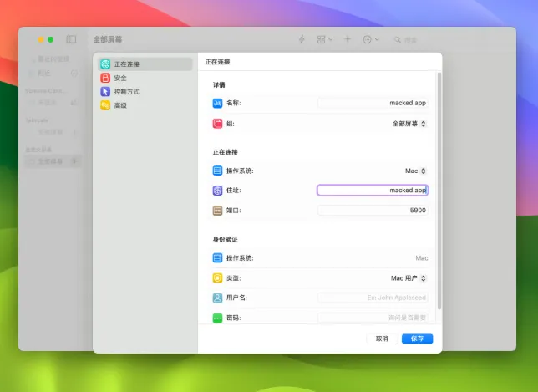
Task: Click the green icon beside 密码
Action: [217, 318]
